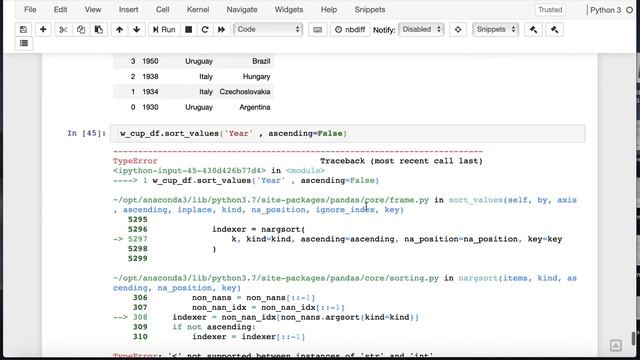Paste cells below icon
The image size is (640, 360).
98,29
